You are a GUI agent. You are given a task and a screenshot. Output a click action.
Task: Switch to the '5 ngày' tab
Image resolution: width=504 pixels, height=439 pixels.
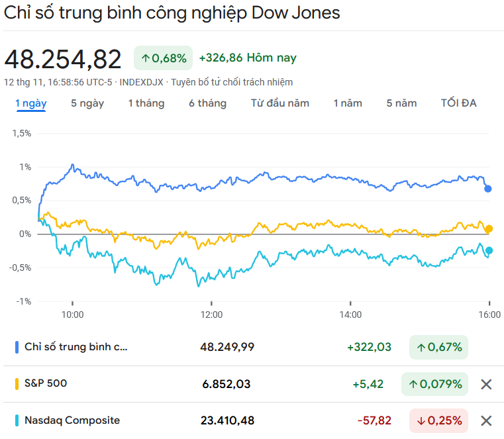pyautogui.click(x=87, y=103)
